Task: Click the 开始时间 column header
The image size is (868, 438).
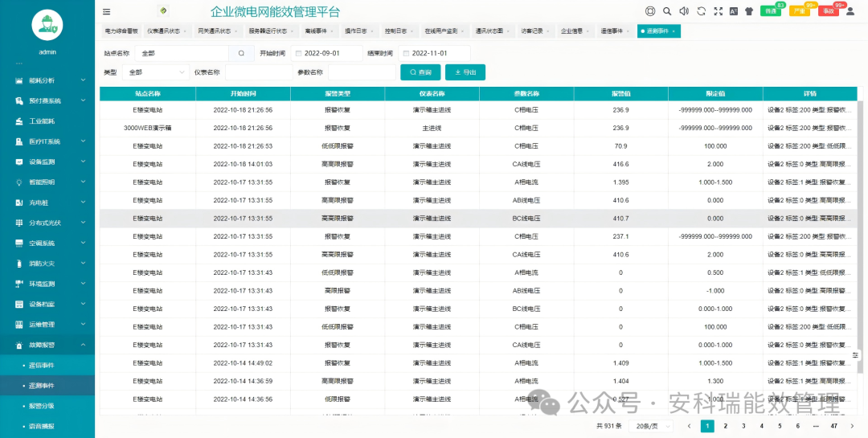Action: coord(243,93)
